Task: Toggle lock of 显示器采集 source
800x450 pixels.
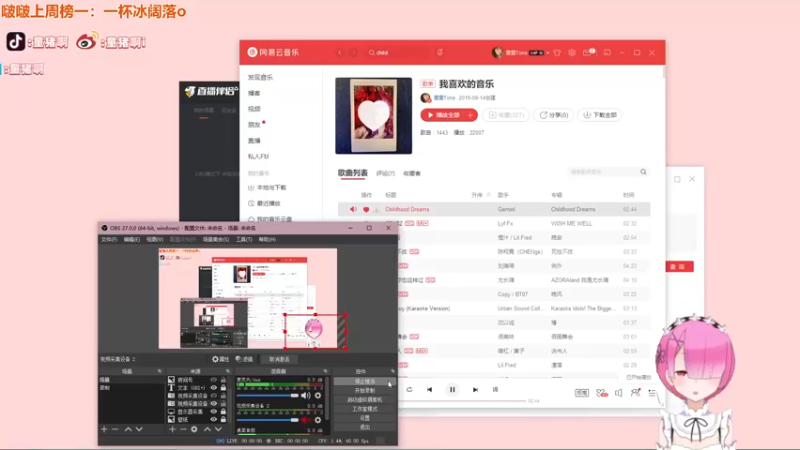Action: click(223, 411)
